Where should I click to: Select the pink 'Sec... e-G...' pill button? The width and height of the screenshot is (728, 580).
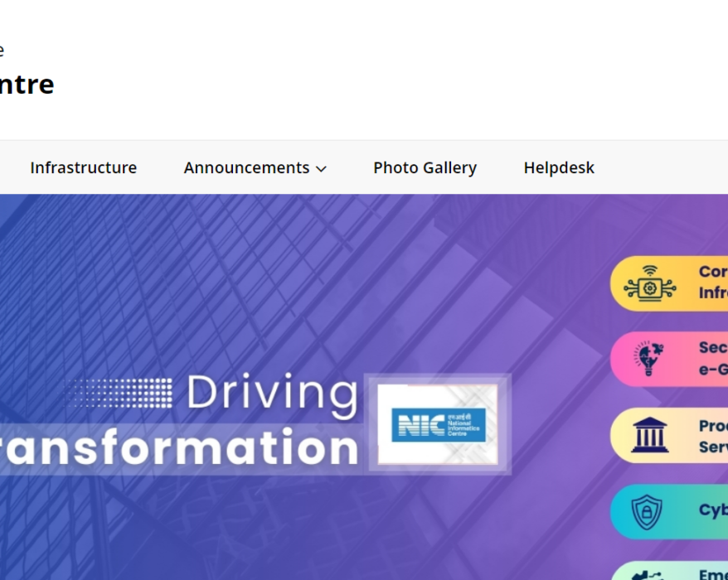click(669, 359)
